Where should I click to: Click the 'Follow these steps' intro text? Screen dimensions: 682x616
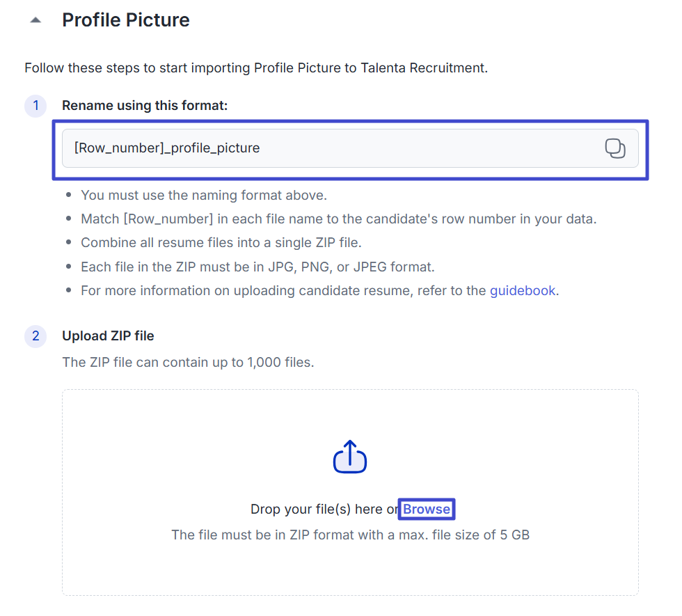255,68
